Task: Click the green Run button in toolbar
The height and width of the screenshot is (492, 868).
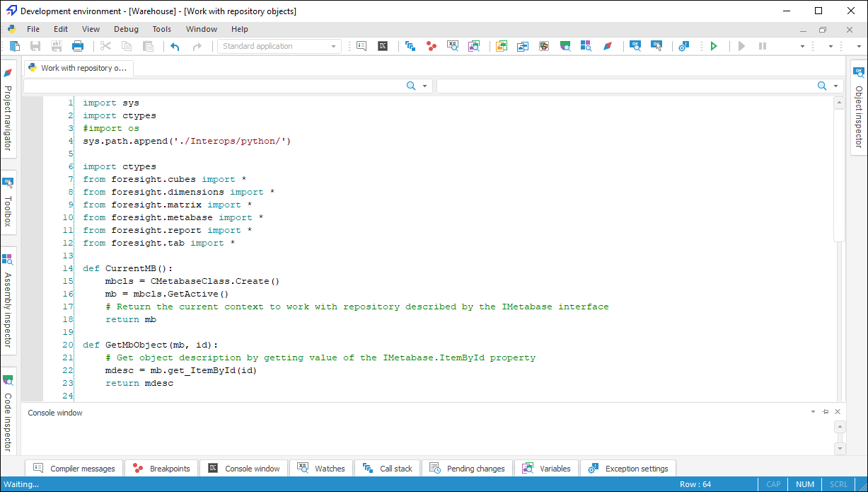Action: click(714, 46)
